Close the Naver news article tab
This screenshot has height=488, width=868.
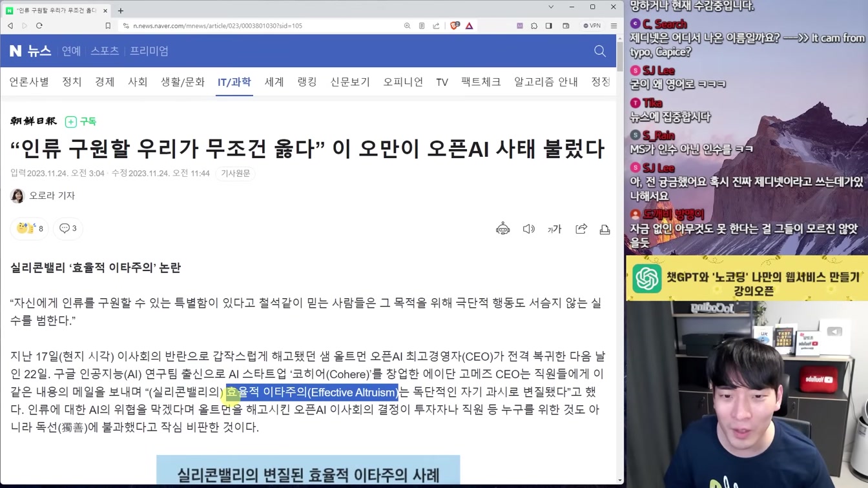(105, 10)
